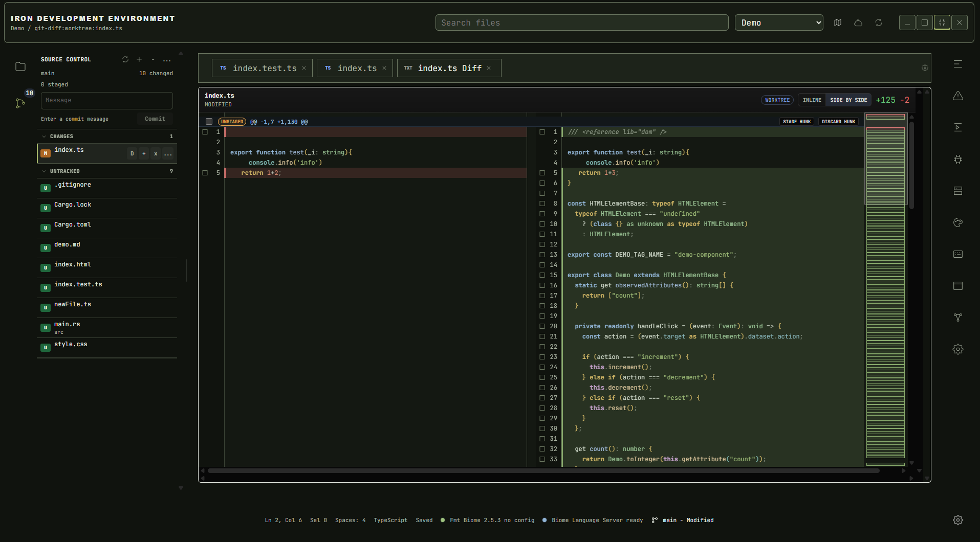Toggle the unstaged hunk checkbox

point(209,122)
